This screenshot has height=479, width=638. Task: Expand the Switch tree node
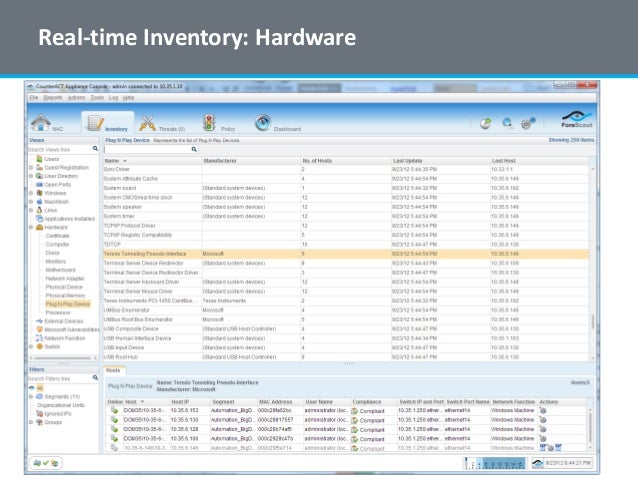click(x=31, y=347)
